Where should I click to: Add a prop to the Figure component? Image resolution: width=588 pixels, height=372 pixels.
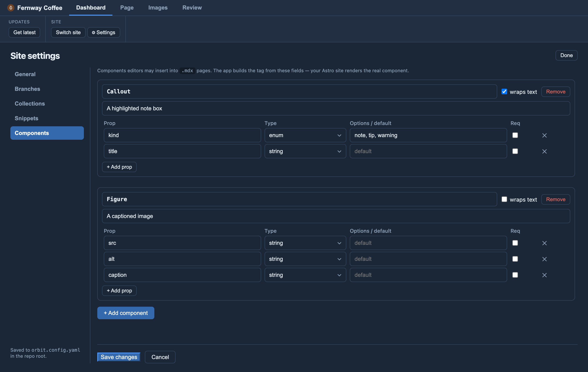click(x=119, y=291)
